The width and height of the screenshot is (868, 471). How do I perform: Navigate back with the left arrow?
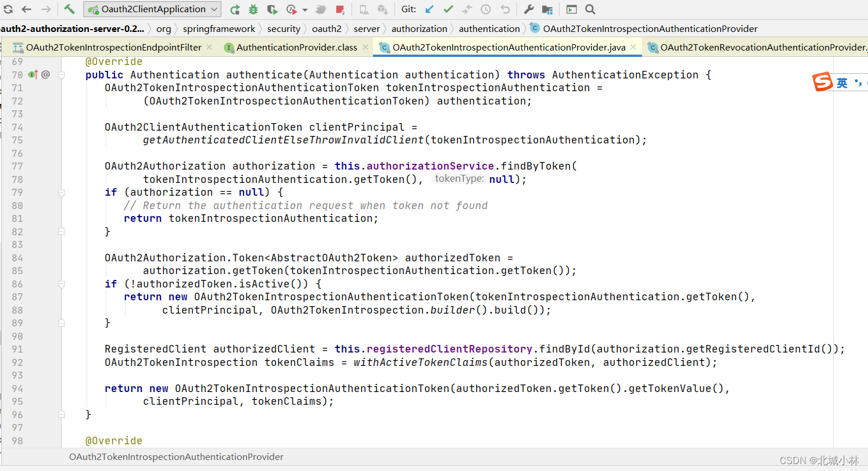tap(27, 9)
